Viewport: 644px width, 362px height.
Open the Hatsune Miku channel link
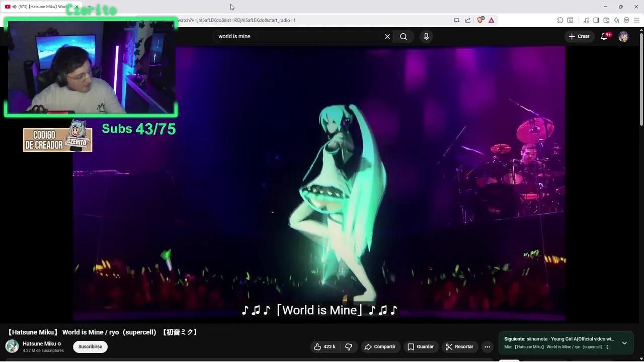39,343
